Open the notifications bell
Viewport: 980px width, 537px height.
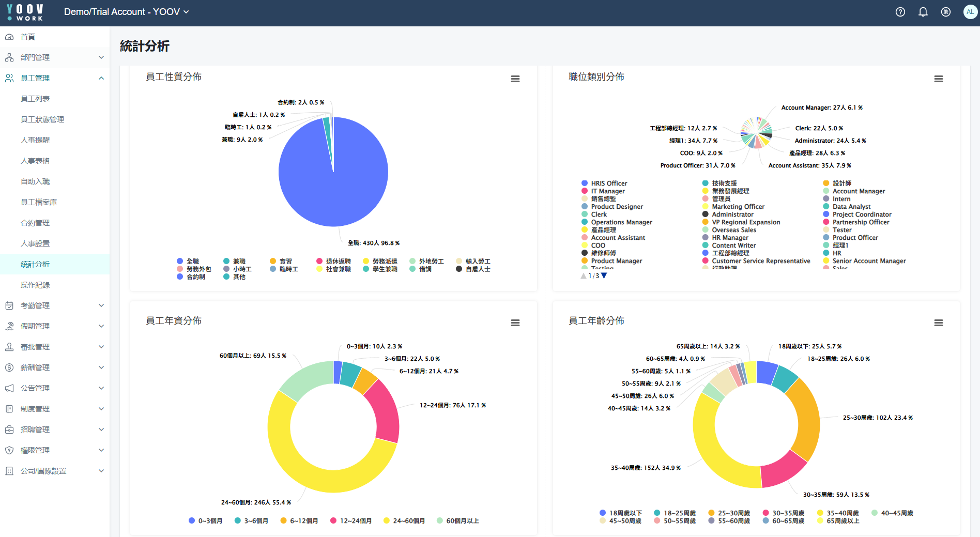click(x=923, y=12)
